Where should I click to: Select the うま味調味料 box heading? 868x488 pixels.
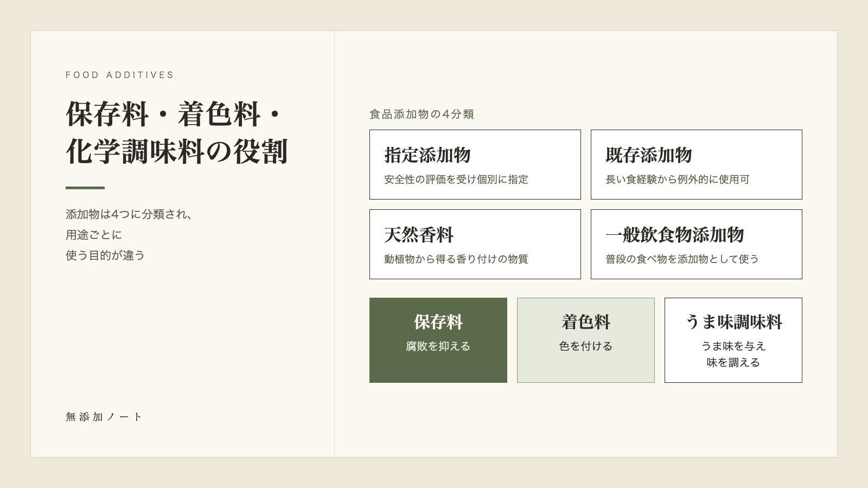(x=733, y=322)
